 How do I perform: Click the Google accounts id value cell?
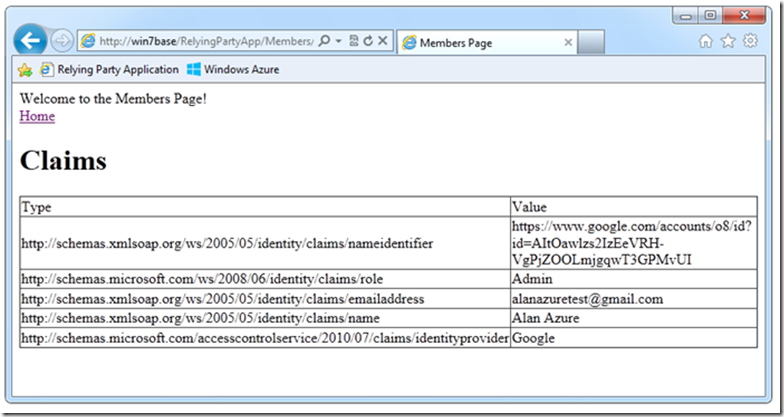pos(634,244)
